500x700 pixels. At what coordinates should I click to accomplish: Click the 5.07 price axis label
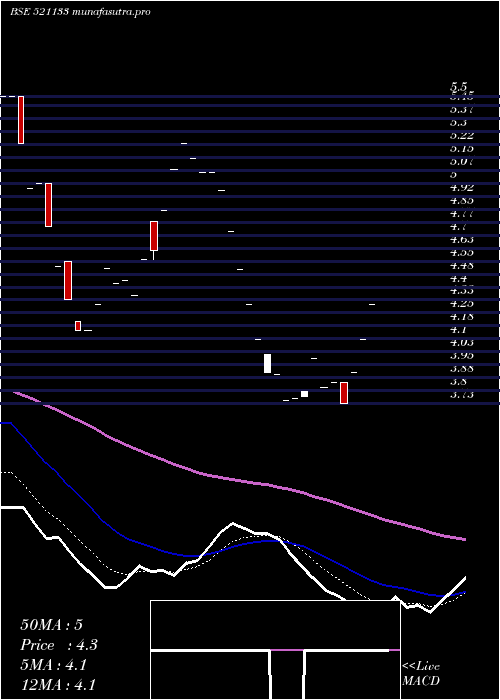(462, 162)
